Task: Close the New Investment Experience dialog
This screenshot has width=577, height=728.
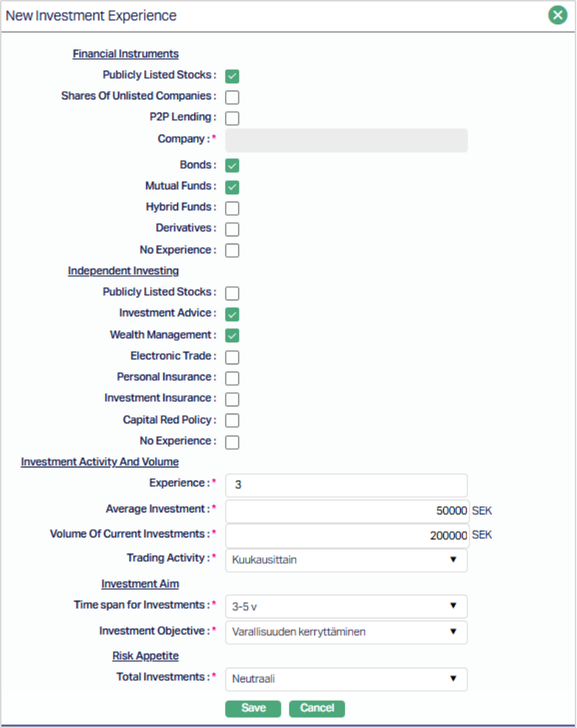Action: [x=558, y=15]
